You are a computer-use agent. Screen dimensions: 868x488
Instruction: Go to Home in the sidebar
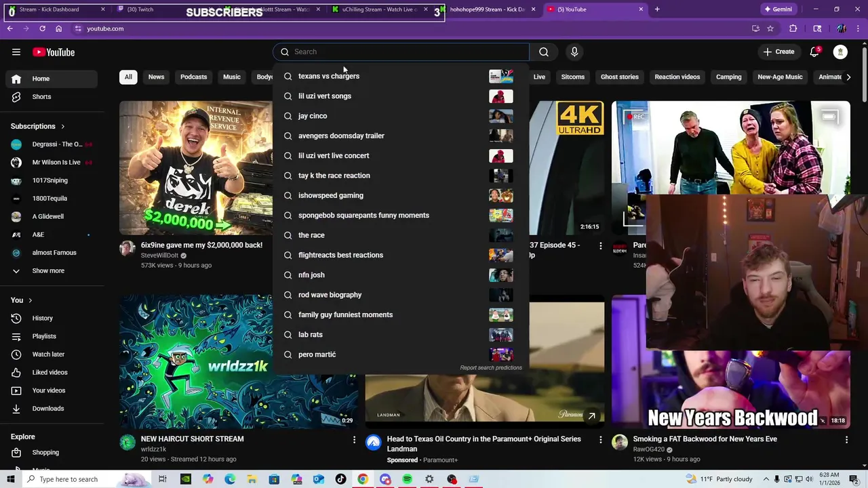(52, 79)
